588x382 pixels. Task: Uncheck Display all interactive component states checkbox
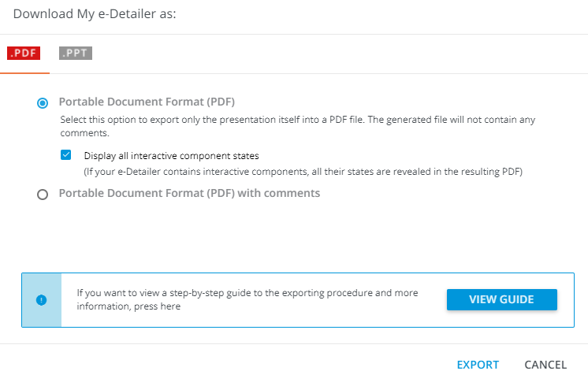click(x=66, y=155)
